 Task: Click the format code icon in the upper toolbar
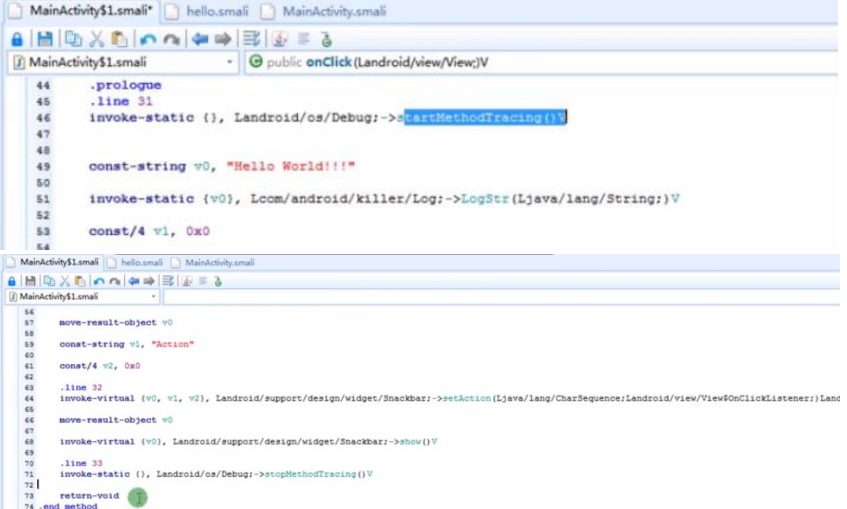251,39
